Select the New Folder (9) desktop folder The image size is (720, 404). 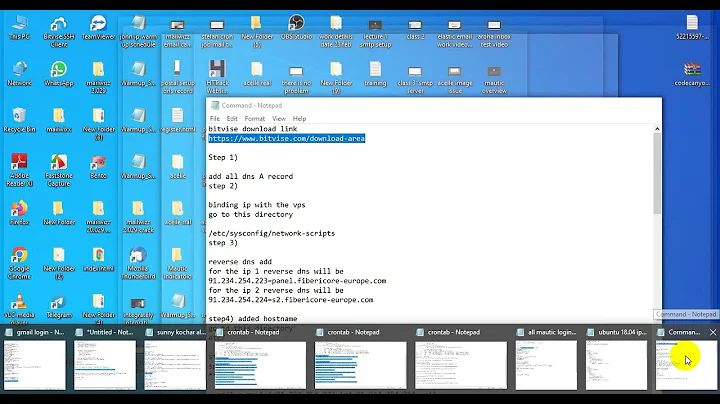tap(336, 78)
